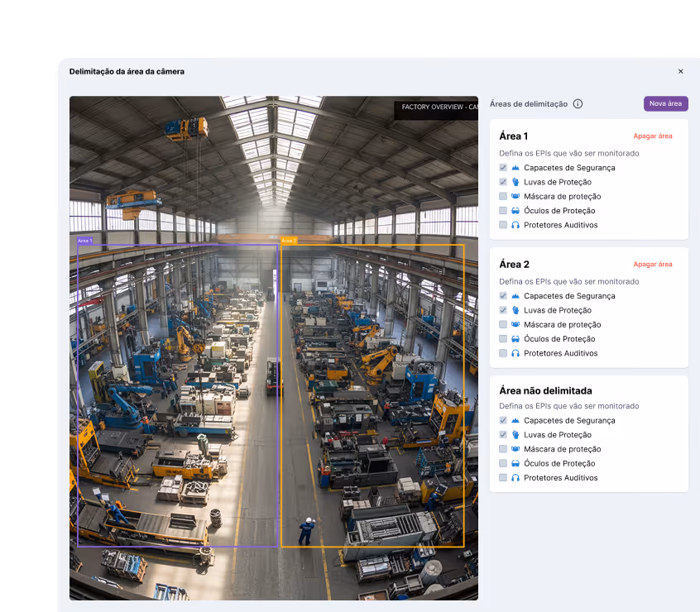Click the goggles icon in Área 2
Viewport: 700px width, 612px height.
click(515, 338)
